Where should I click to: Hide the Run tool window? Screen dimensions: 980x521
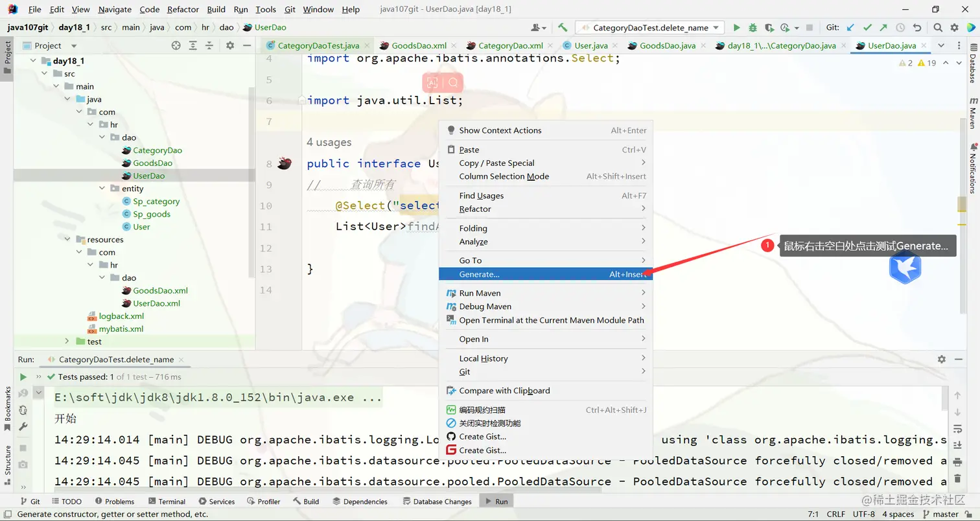pyautogui.click(x=959, y=359)
